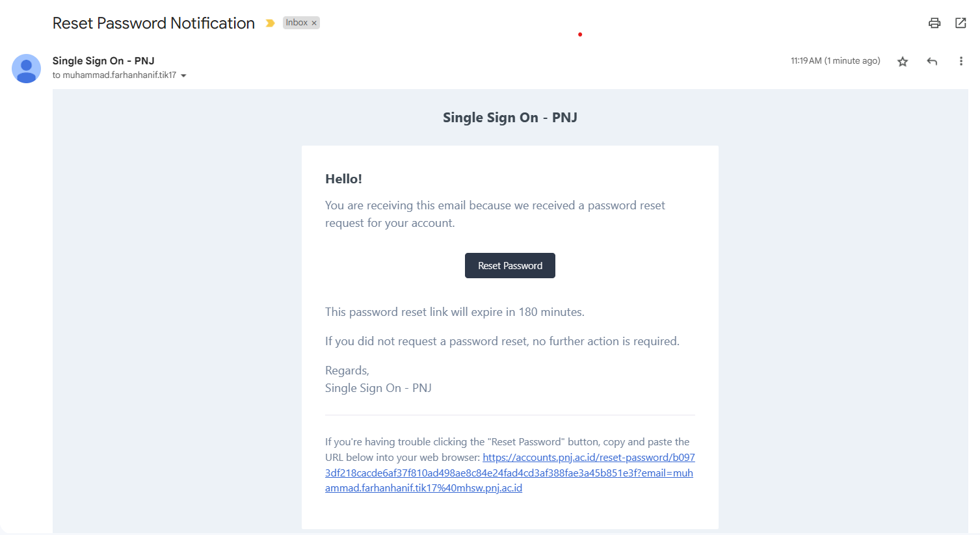Star the Reset Password Notification email
Screen dimensions: 980x535
click(903, 62)
